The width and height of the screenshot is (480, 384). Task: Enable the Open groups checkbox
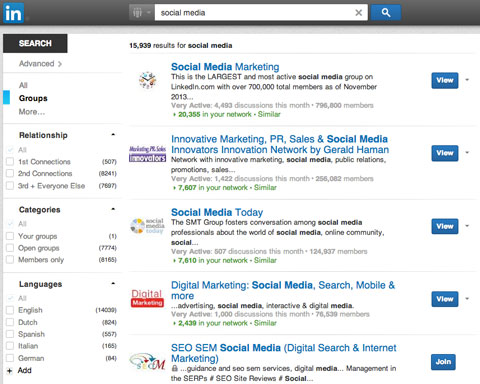[x=10, y=248]
